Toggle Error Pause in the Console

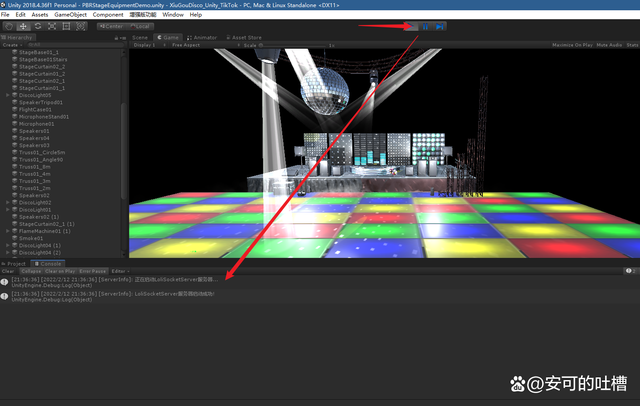[93, 271]
